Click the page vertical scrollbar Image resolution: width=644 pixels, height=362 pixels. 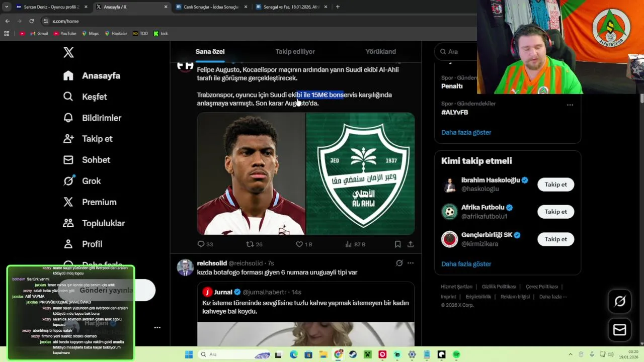(641, 98)
